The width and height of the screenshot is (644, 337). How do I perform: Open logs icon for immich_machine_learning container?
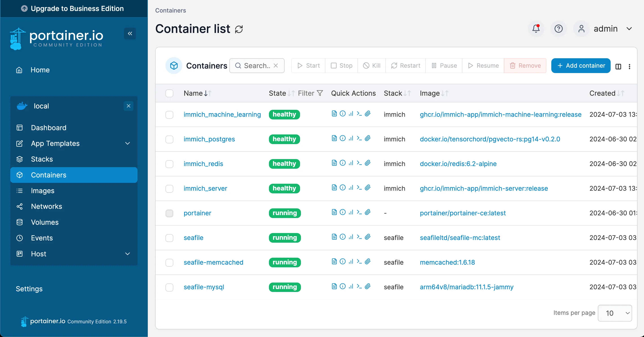334,114
